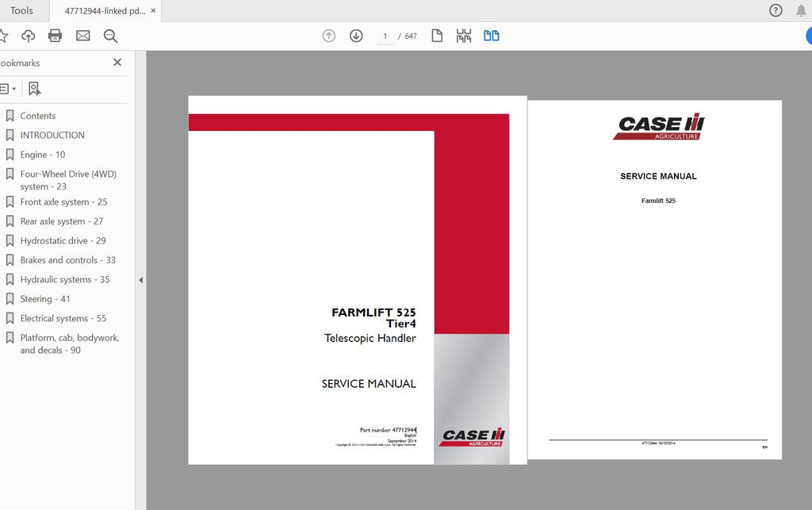Click the total pages 647 label
Viewport: 812px width, 510px height.
(x=411, y=36)
